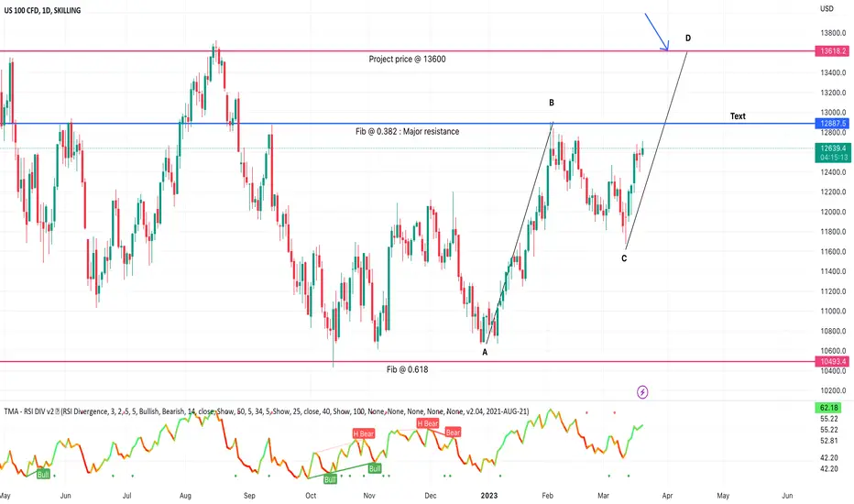
Task: Click the Aug label on time axis
Action: click(185, 495)
